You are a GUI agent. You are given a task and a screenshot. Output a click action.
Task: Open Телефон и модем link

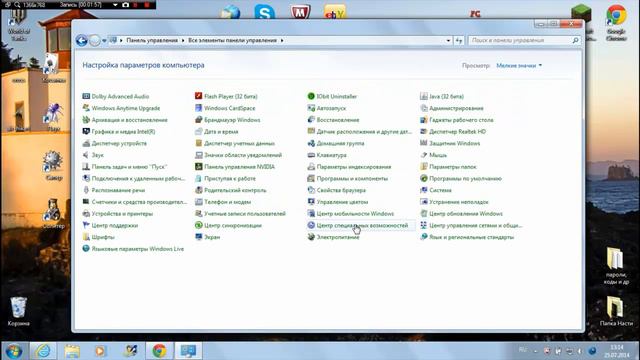[x=227, y=202]
